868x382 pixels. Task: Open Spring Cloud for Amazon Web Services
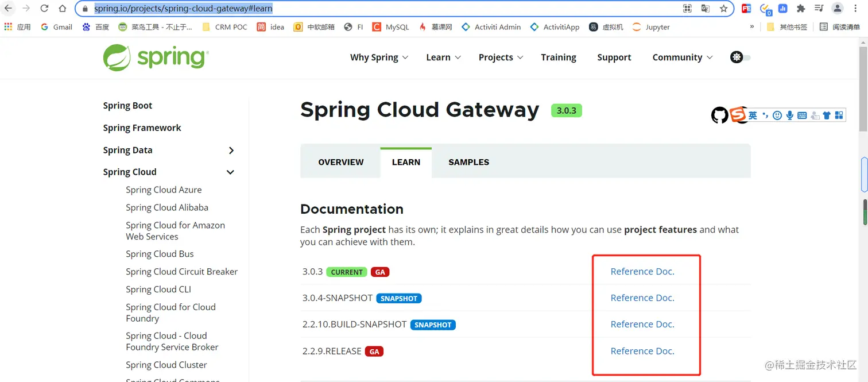(175, 231)
